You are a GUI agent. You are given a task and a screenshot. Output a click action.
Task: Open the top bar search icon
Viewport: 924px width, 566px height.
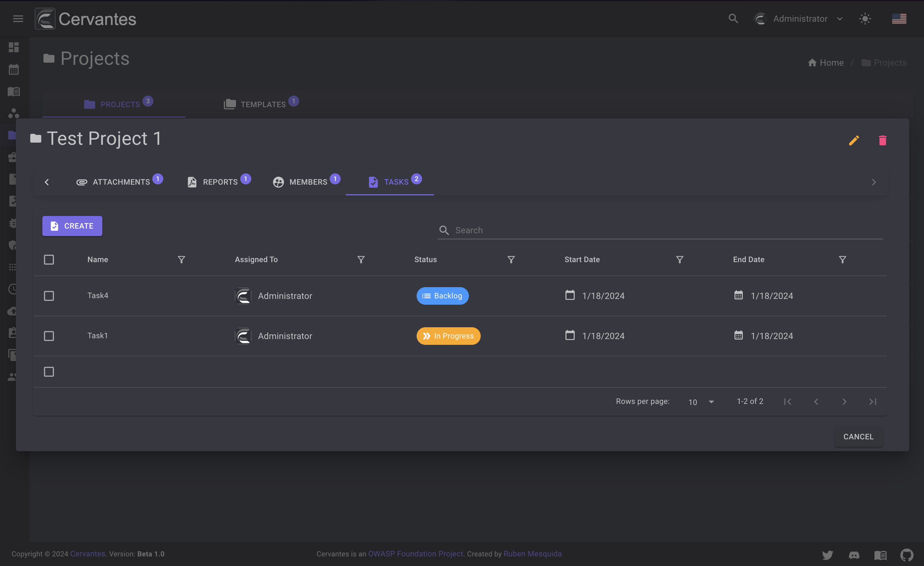[733, 19]
